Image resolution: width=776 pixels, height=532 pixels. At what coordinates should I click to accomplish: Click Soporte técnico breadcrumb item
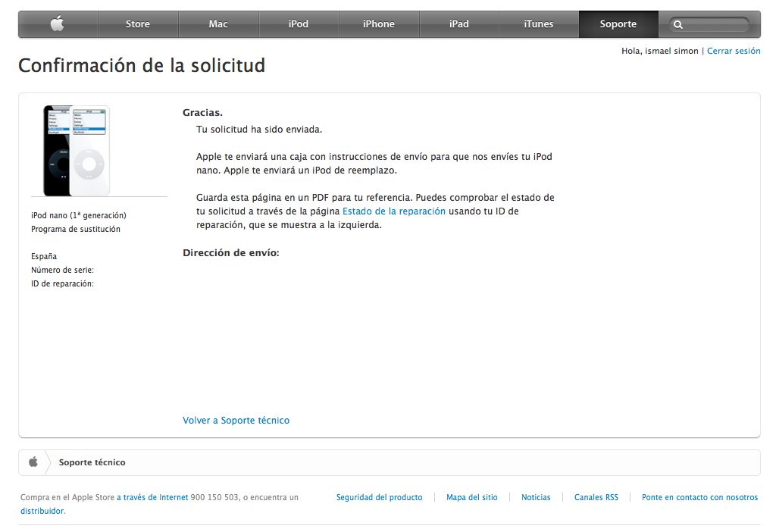92,462
